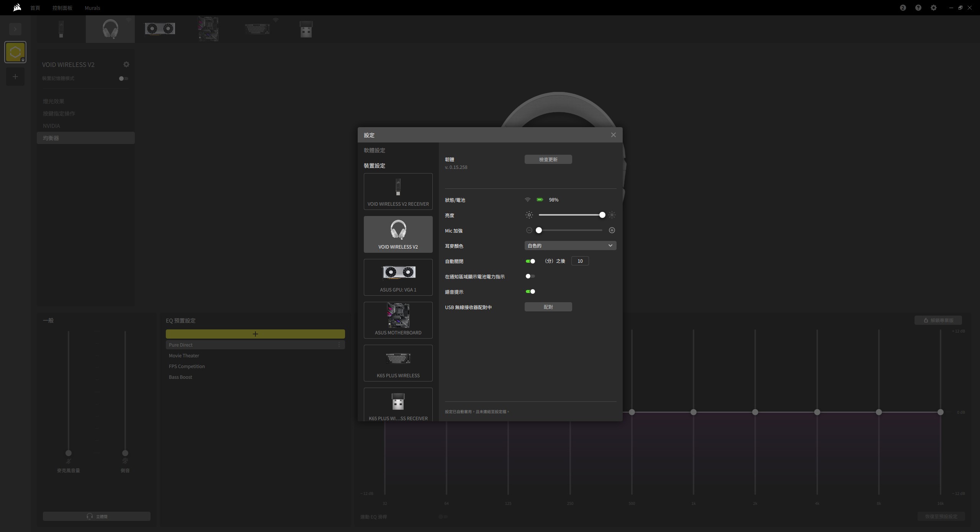The height and width of the screenshot is (532, 980).
Task: Select Bass Boost EQ preset
Action: tap(255, 377)
